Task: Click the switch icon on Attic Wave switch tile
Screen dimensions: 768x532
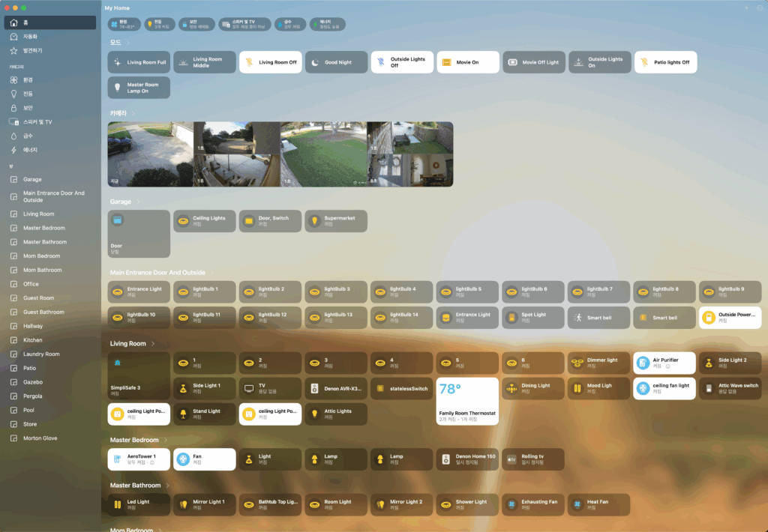Action: [x=708, y=389]
